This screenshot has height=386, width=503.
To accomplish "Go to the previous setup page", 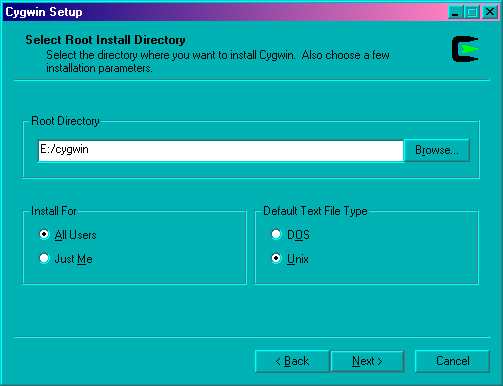I will (x=292, y=361).
